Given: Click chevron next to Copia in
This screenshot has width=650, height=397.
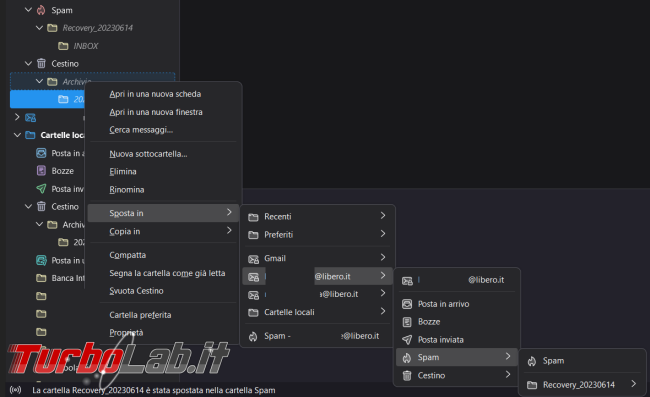Looking at the screenshot, I should [x=229, y=230].
